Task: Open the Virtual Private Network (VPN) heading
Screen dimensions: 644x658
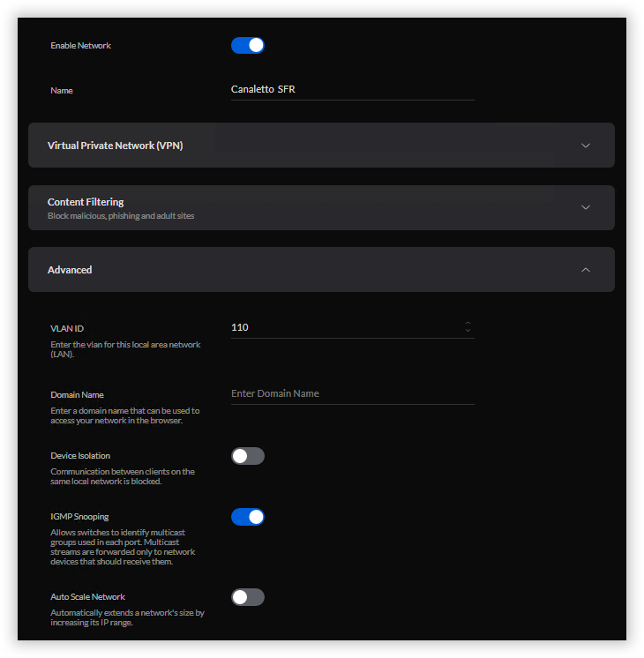Action: coord(115,146)
